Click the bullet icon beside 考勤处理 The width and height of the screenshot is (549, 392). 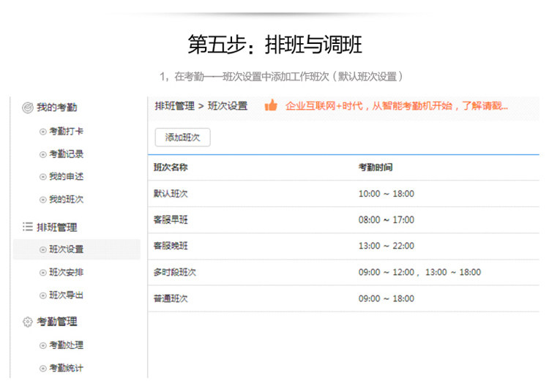point(42,345)
